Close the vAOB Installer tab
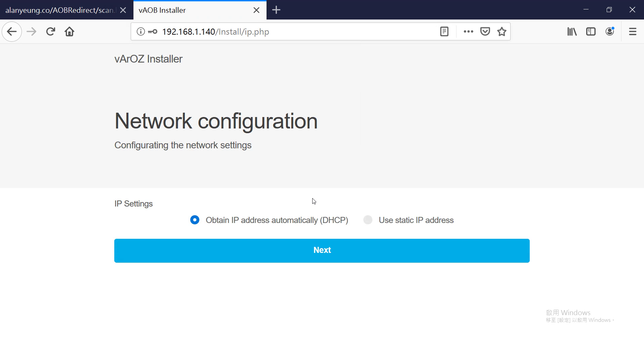The image size is (644, 339). tap(256, 10)
